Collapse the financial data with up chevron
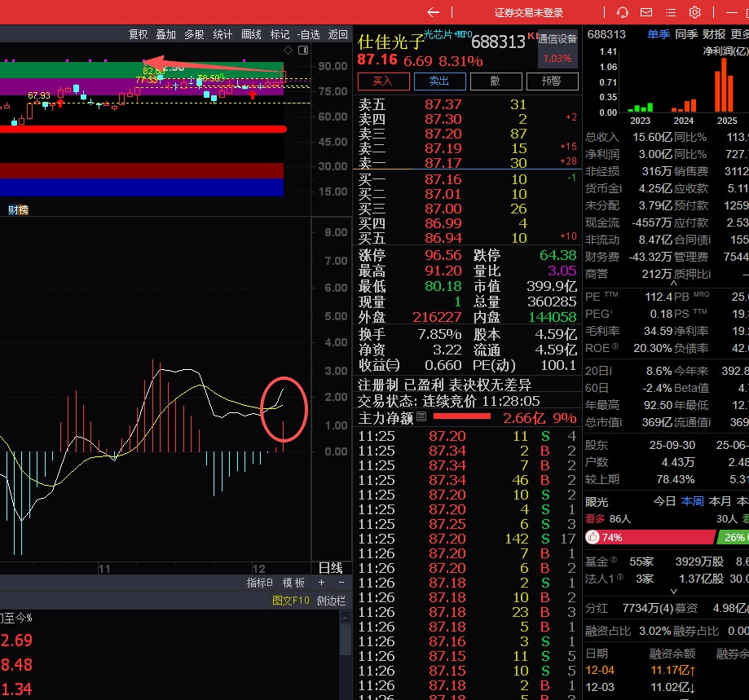Image resolution: width=749 pixels, height=700 pixels. click(x=673, y=283)
